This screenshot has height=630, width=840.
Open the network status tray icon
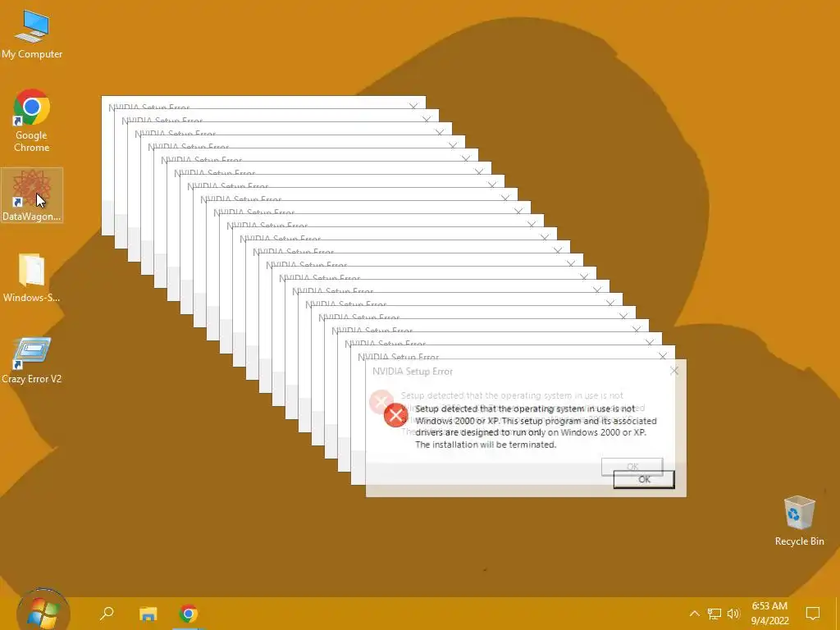click(714, 614)
